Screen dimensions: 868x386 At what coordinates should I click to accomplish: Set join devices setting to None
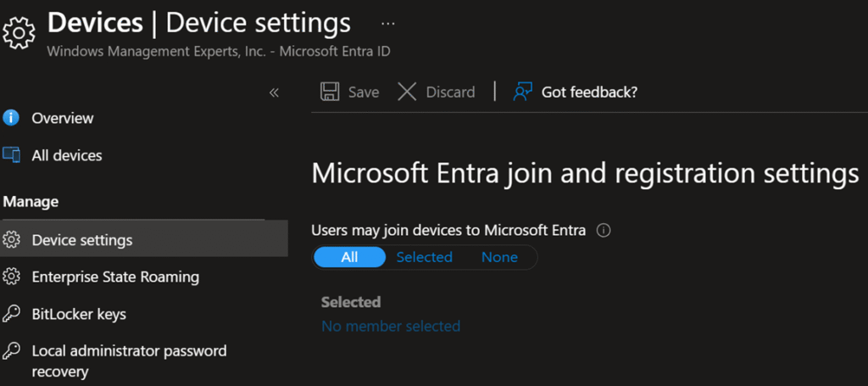click(x=499, y=257)
